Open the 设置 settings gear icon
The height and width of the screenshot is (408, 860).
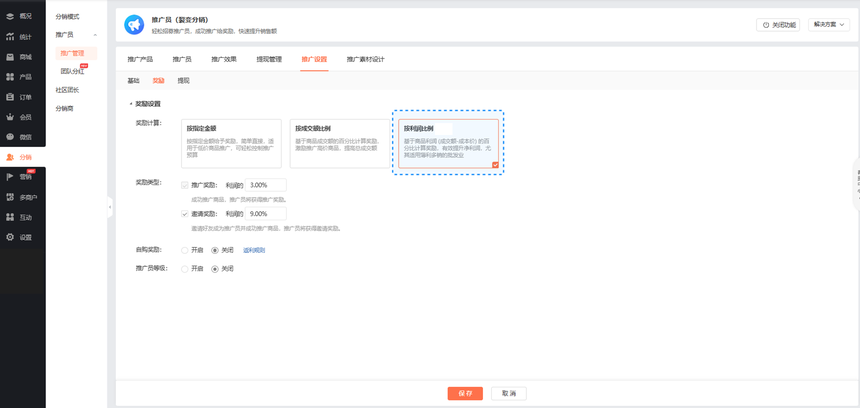tap(10, 237)
